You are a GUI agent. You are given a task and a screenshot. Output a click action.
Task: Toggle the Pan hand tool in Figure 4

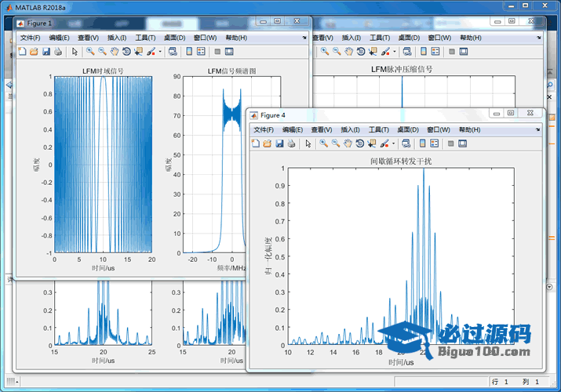click(x=348, y=143)
